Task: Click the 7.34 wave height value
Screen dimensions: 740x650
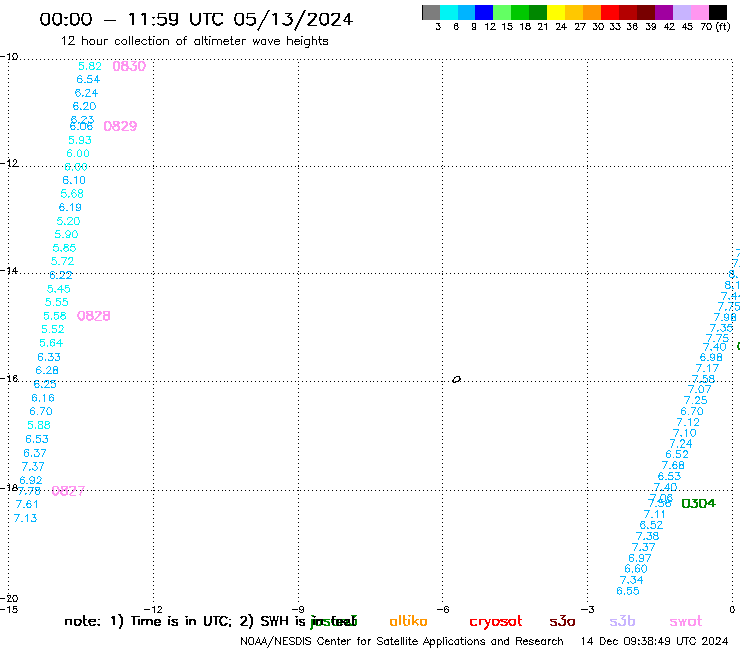Action: click(631, 580)
